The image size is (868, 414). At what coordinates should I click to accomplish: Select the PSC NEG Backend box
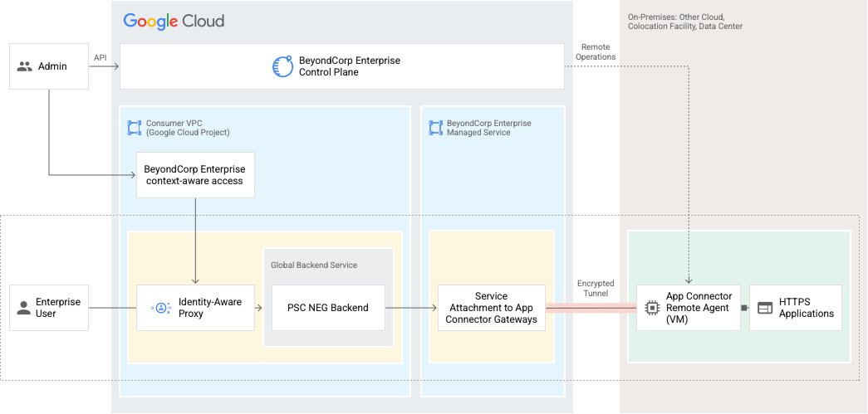pyautogui.click(x=328, y=308)
